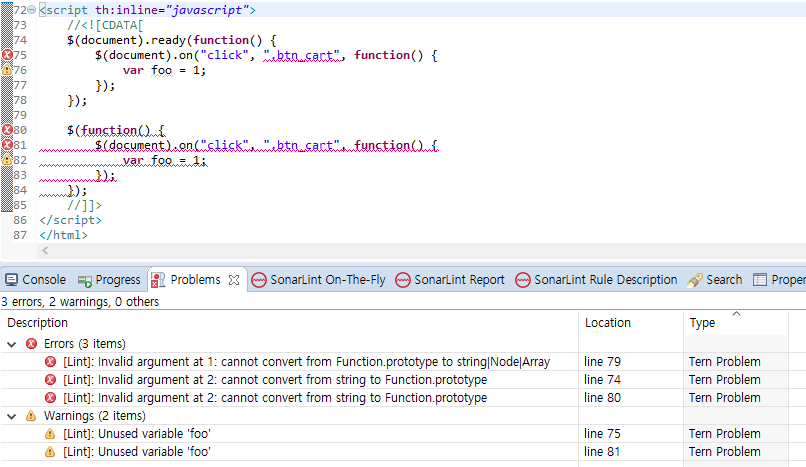Click the warning icon on line 75 problem

50,434
